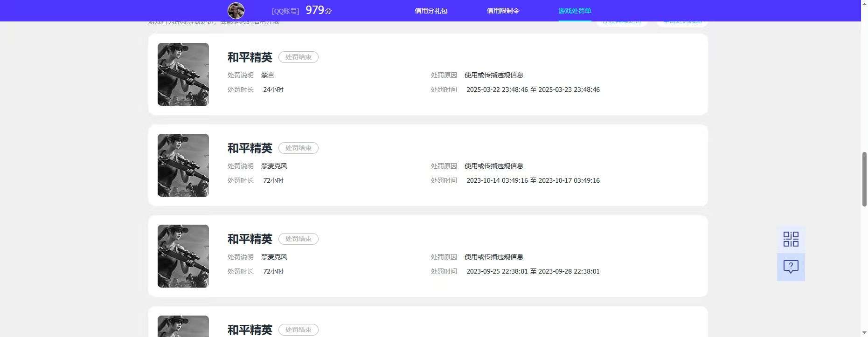This screenshot has width=868, height=337.
Task: Click 处罚结束 badge on 2023-09-25 card
Action: 299,239
